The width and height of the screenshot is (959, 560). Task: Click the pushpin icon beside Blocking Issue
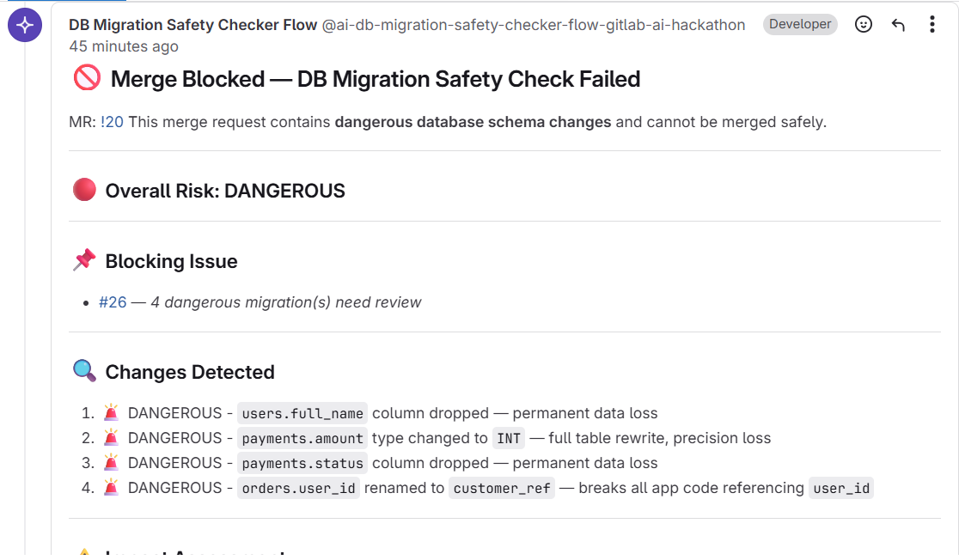tap(84, 261)
